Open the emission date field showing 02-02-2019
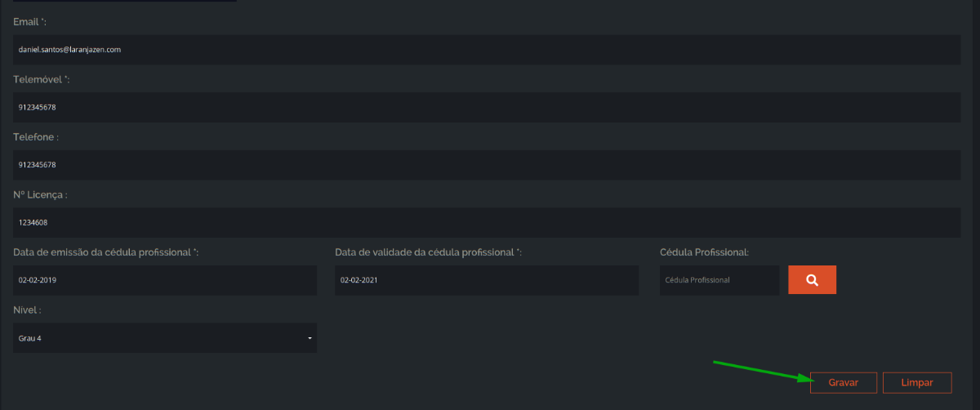Image resolution: width=980 pixels, height=410 pixels. [x=165, y=280]
